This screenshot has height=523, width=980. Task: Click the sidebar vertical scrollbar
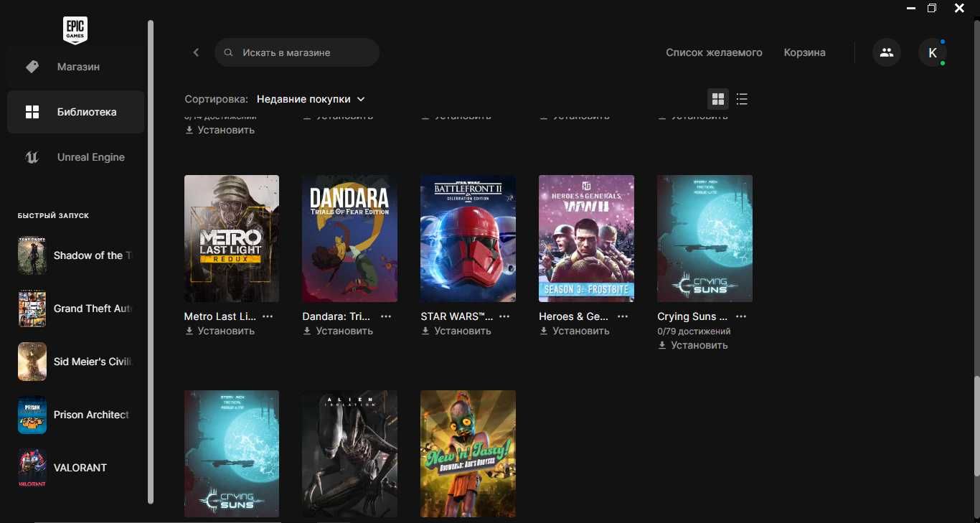[151, 262]
